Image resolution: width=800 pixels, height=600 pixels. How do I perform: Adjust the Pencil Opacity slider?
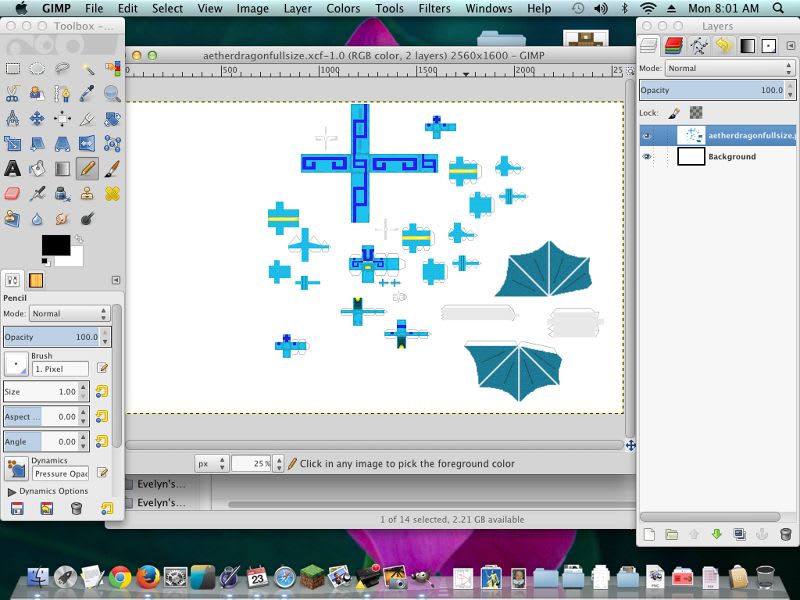tap(52, 337)
